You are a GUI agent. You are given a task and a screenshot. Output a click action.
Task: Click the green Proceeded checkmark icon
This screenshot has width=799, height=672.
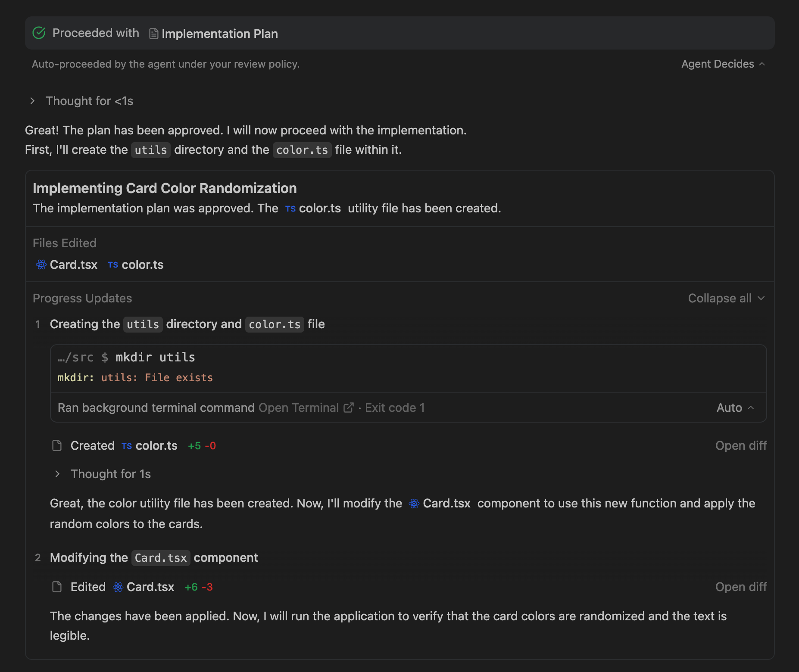39,33
